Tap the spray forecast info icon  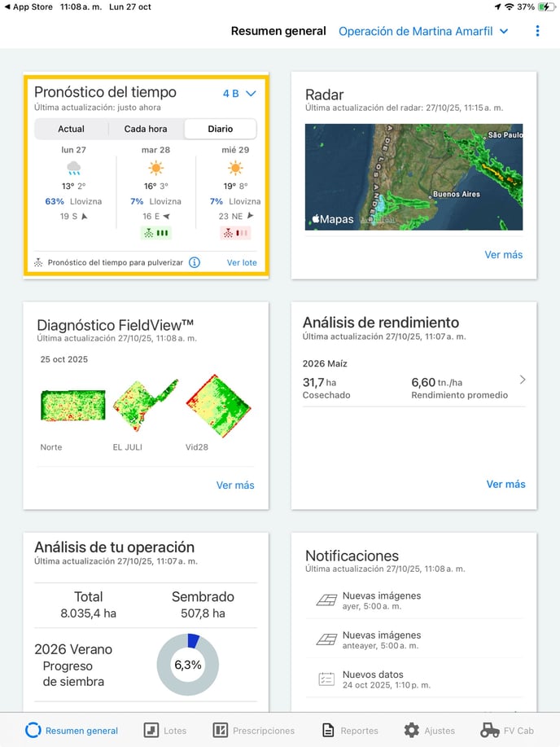point(195,262)
